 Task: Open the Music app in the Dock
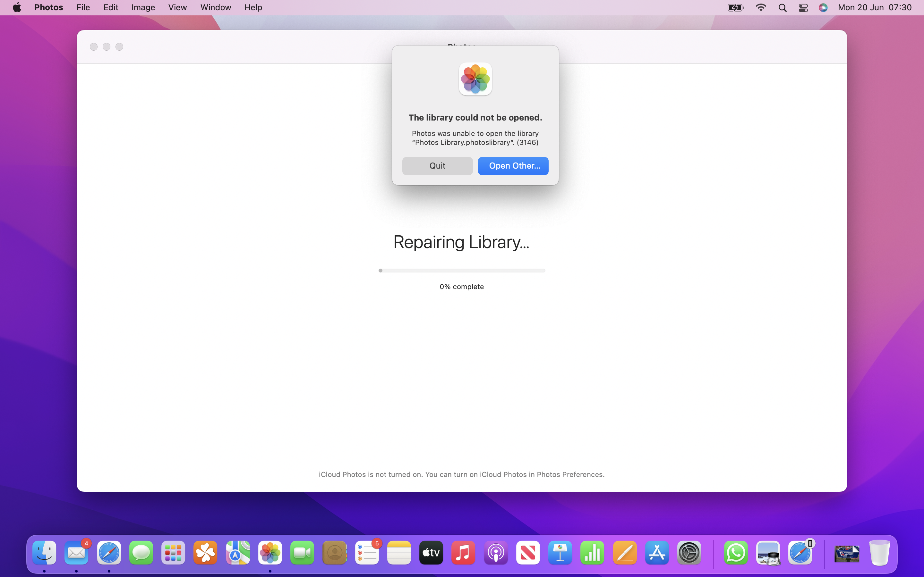pos(463,553)
